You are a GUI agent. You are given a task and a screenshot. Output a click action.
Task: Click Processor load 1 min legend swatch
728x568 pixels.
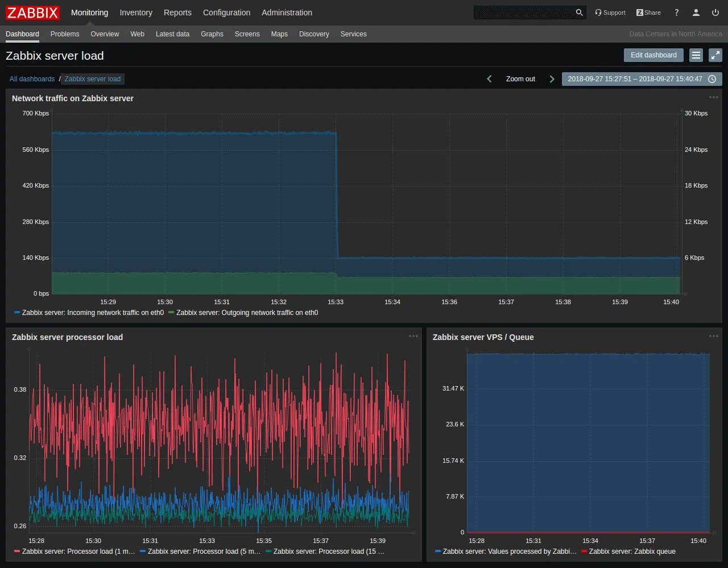tap(17, 552)
